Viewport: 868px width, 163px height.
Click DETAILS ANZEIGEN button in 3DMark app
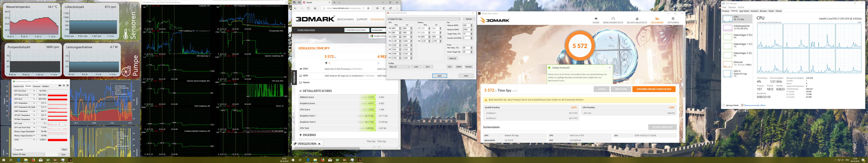click(x=662, y=127)
